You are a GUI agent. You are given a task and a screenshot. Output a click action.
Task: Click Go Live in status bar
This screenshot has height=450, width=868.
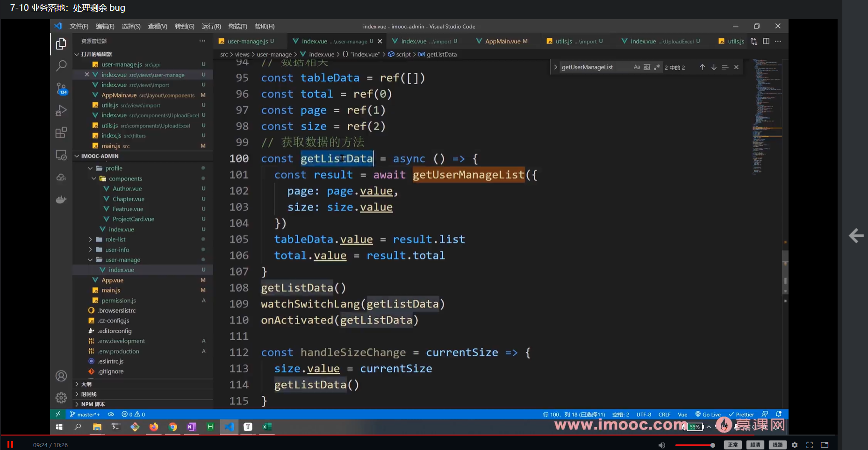708,414
